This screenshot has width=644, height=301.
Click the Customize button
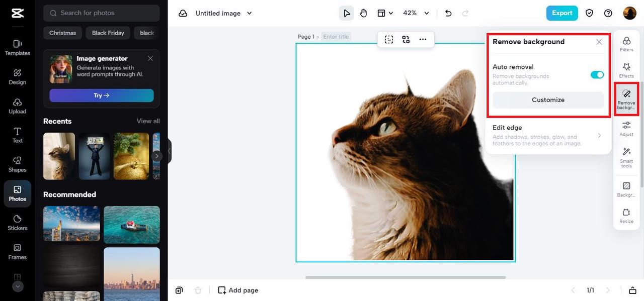(x=548, y=100)
